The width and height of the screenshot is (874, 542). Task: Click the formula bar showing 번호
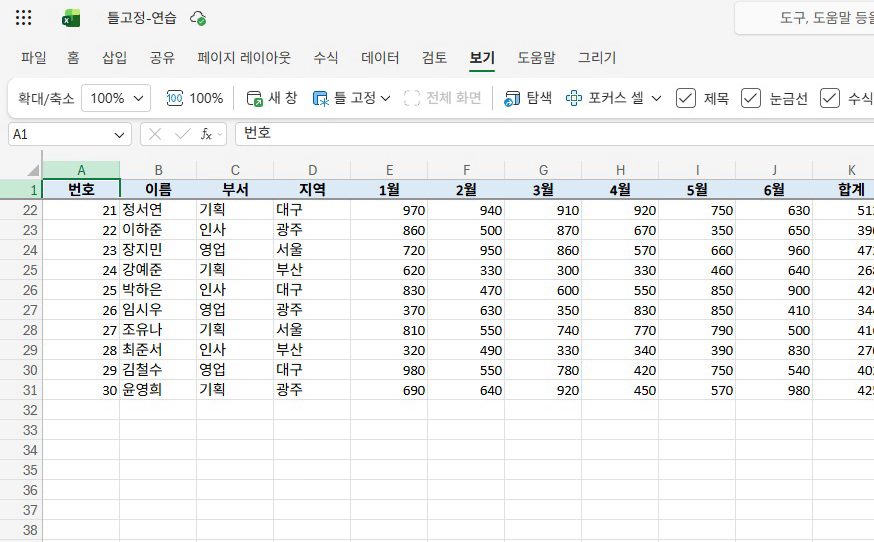(555, 134)
